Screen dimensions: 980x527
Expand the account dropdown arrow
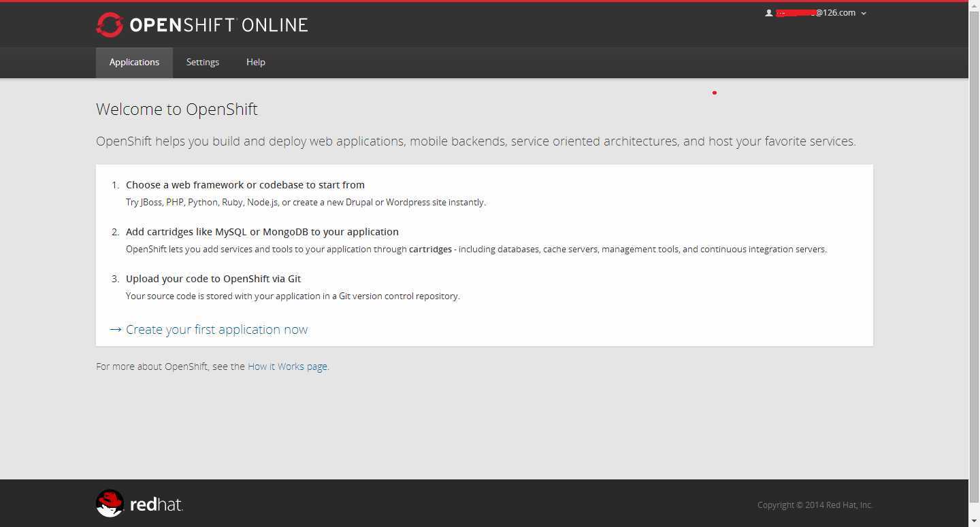coord(864,14)
